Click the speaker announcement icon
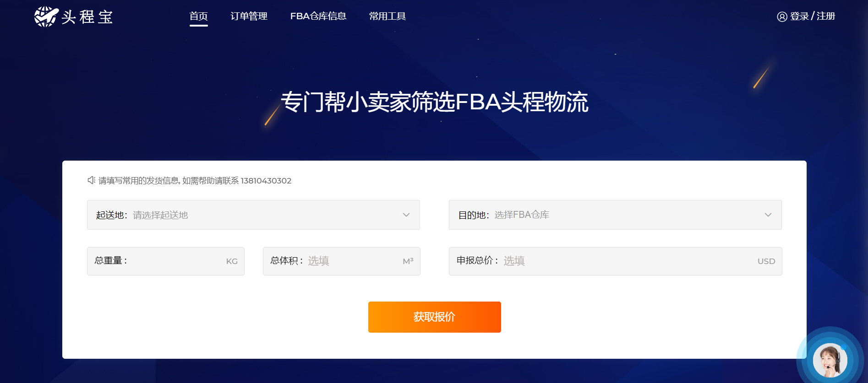The image size is (868, 383). click(x=92, y=180)
